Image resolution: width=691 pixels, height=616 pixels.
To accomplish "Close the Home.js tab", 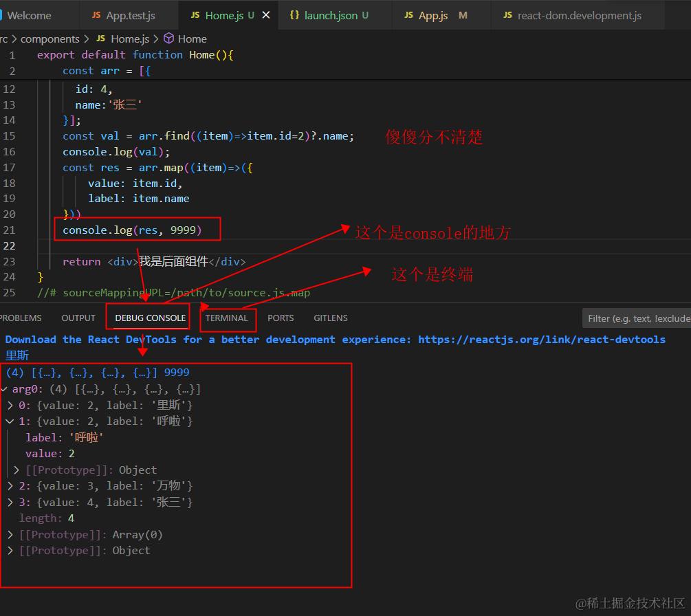I will point(266,15).
